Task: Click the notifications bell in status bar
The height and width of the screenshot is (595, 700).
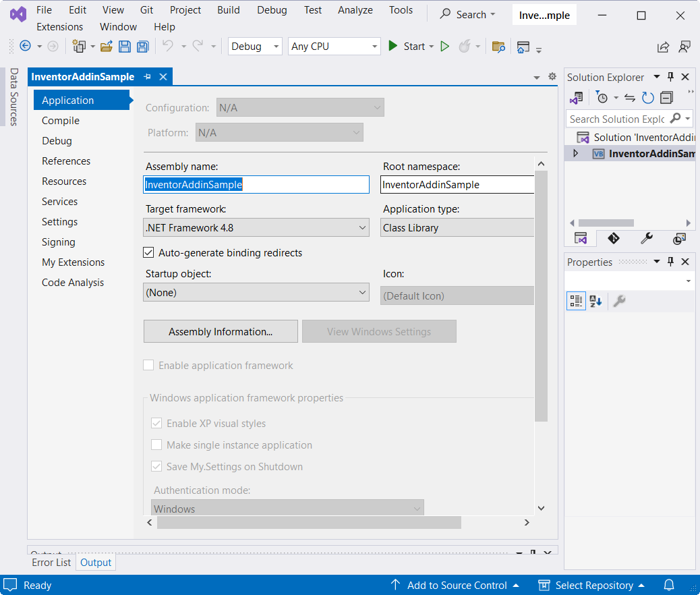Action: 669,585
